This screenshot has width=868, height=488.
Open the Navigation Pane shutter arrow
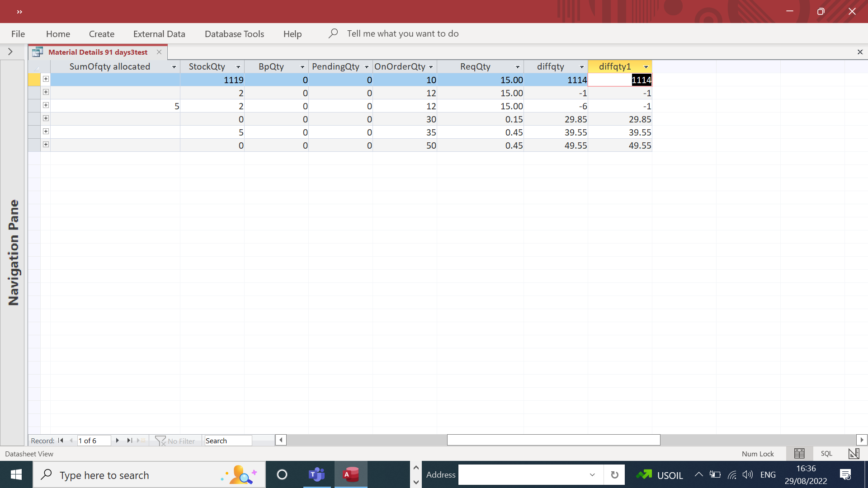click(10, 52)
